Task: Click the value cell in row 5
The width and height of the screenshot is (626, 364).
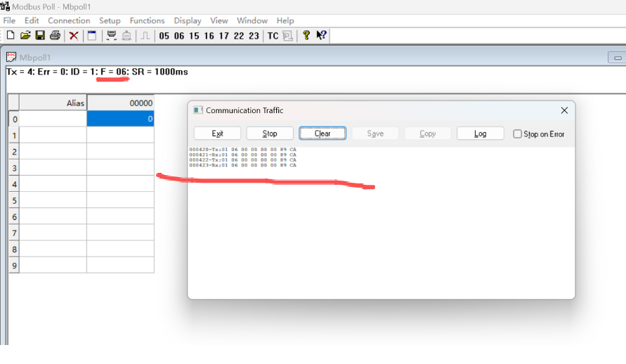Action: (x=120, y=200)
